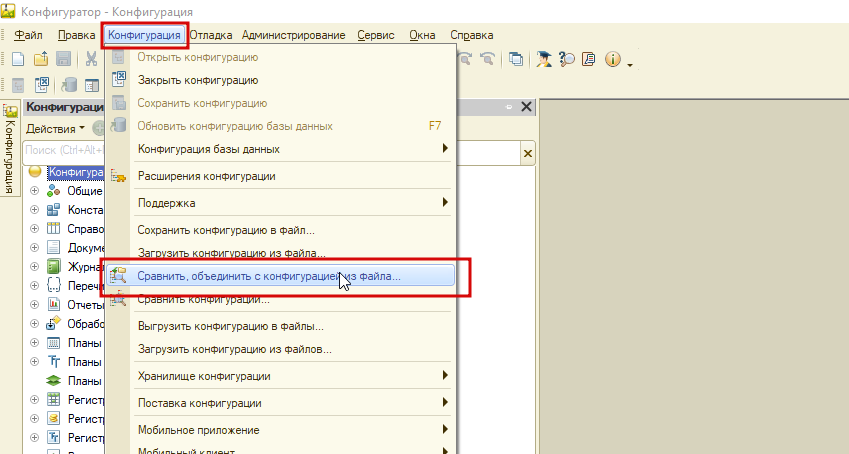Open the Администрирование menu
Screen dimensions: 849x454
[293, 35]
